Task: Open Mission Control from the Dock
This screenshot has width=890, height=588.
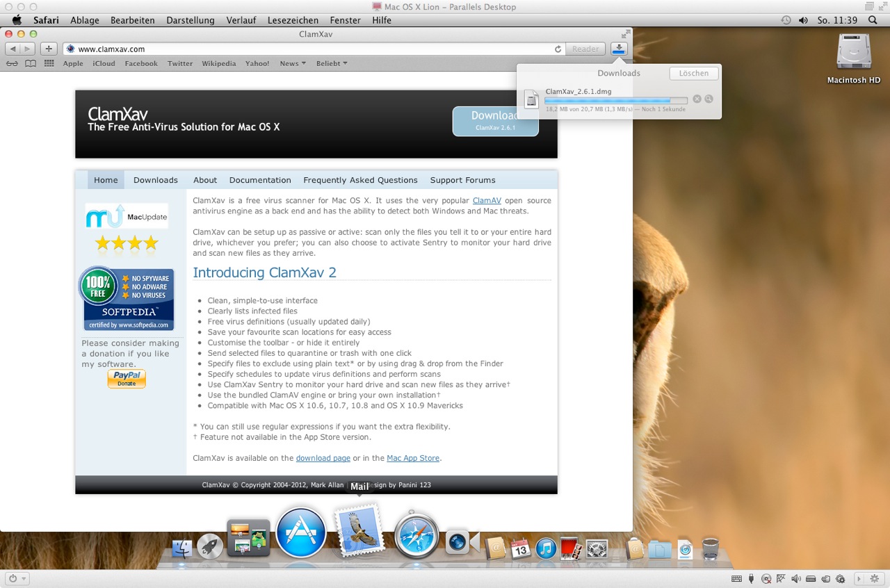Action: coord(248,538)
